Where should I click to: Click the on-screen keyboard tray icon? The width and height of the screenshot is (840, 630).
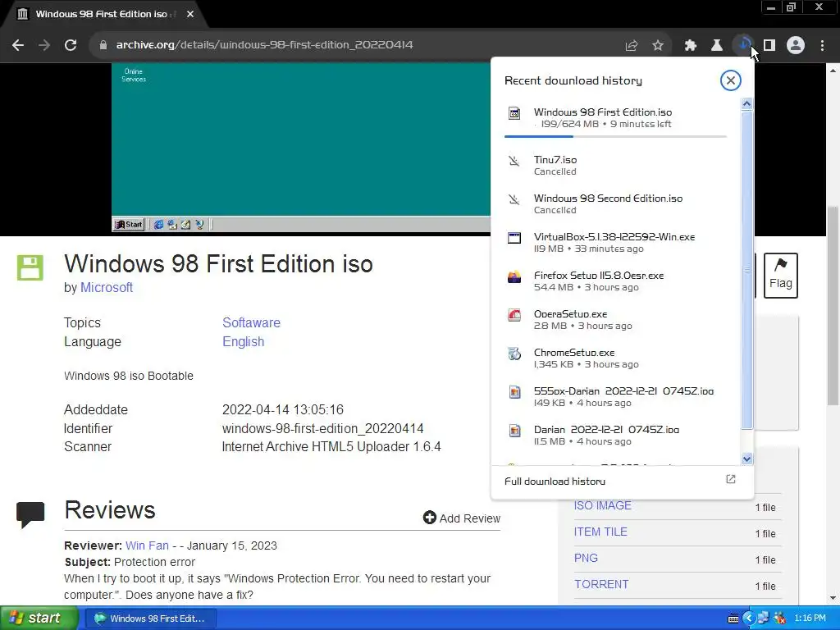[x=733, y=619]
